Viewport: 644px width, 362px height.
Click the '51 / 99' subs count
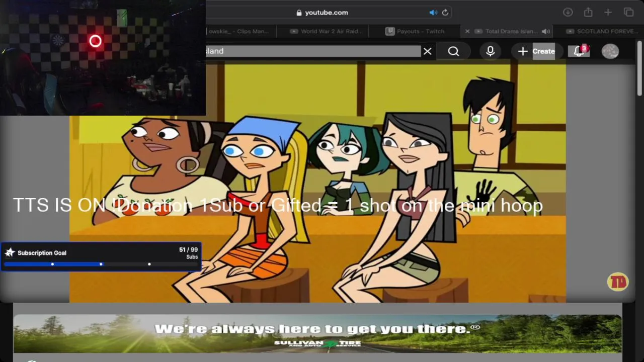tap(188, 250)
